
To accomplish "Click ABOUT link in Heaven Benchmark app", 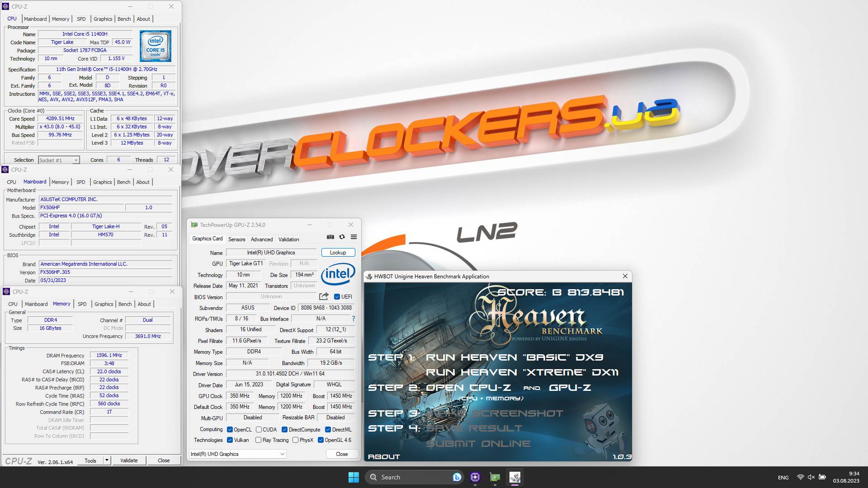I will [384, 457].
